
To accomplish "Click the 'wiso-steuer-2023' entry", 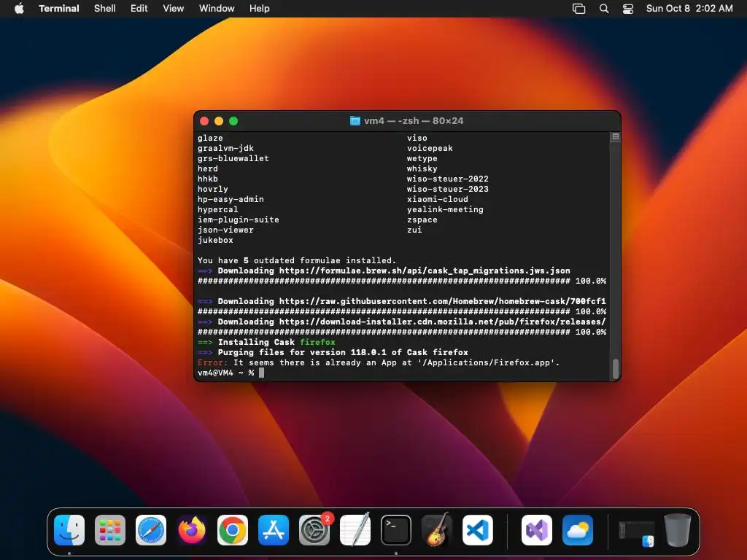I will point(448,190).
